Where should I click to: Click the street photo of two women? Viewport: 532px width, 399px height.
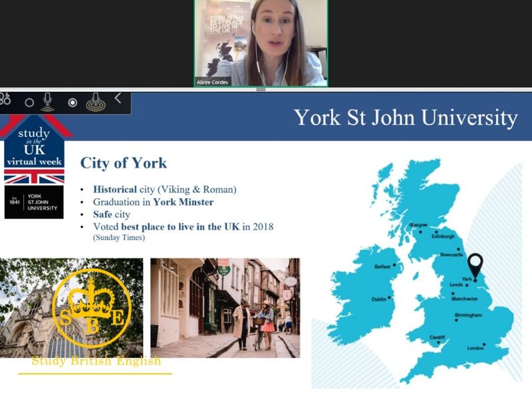[x=225, y=308]
